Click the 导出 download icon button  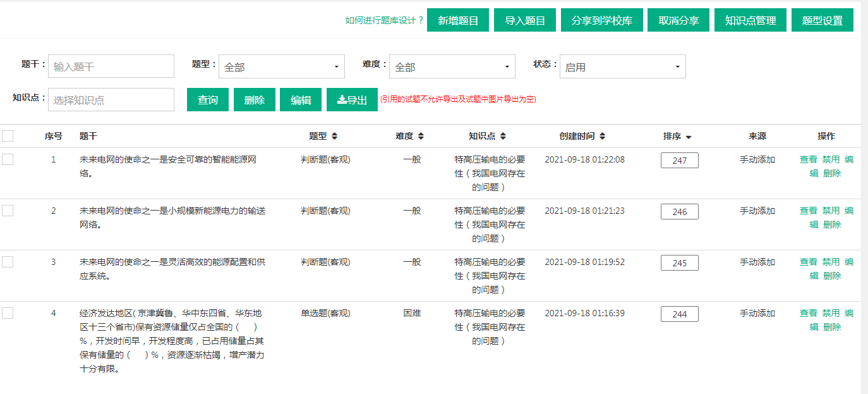pos(352,100)
